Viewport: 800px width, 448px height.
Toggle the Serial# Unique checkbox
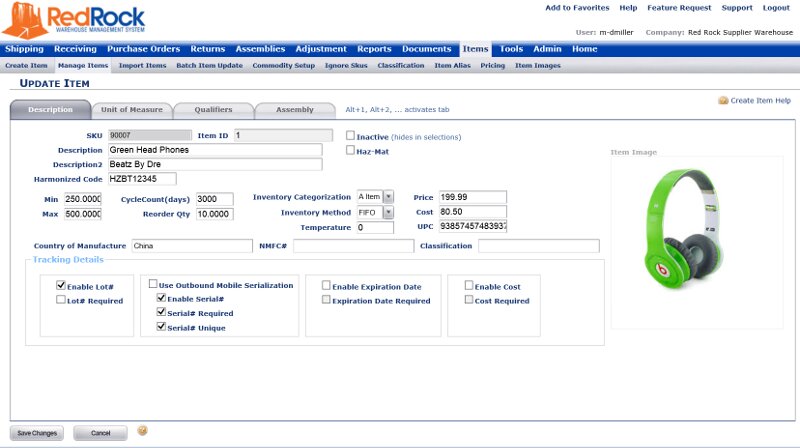[x=162, y=327]
